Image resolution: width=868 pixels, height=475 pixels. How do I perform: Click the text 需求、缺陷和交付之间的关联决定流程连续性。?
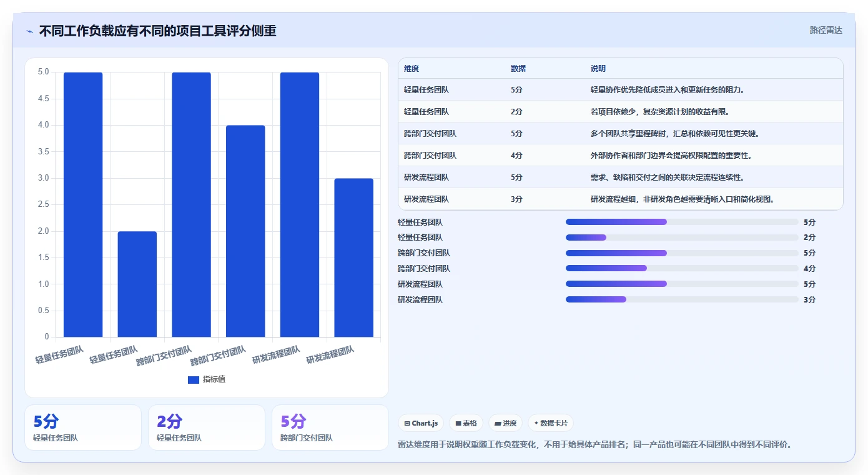coord(668,177)
